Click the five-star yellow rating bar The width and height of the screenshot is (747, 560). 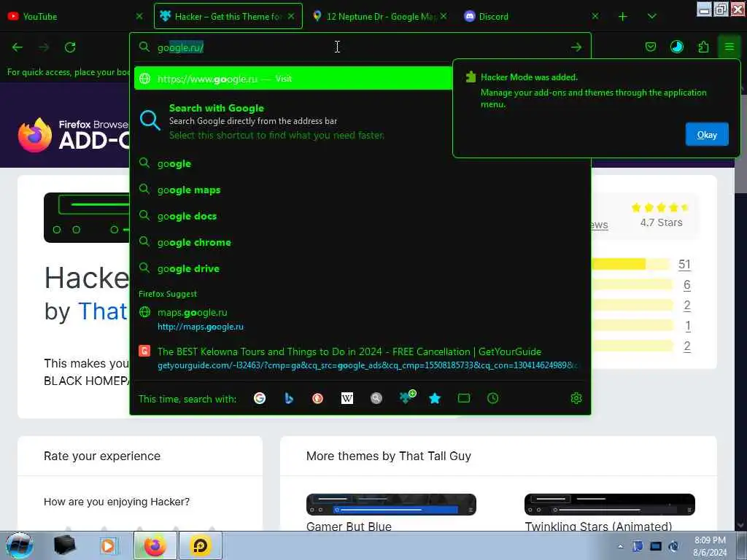click(x=630, y=264)
